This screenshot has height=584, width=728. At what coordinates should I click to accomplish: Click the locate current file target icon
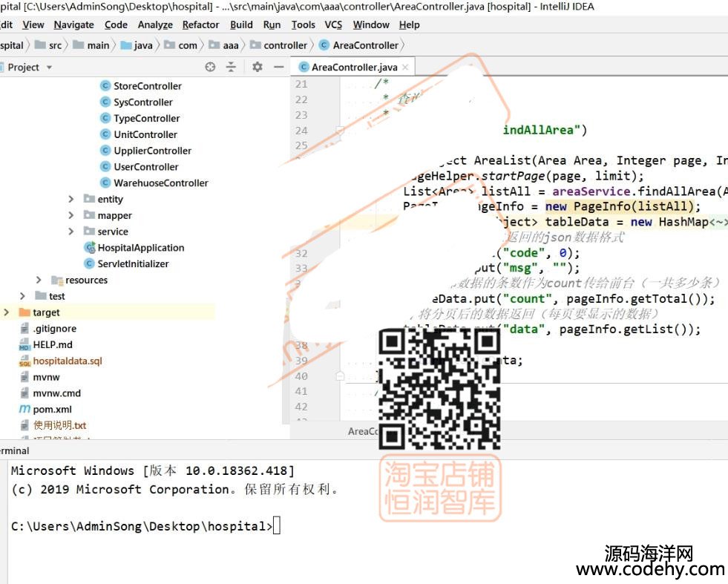210,67
